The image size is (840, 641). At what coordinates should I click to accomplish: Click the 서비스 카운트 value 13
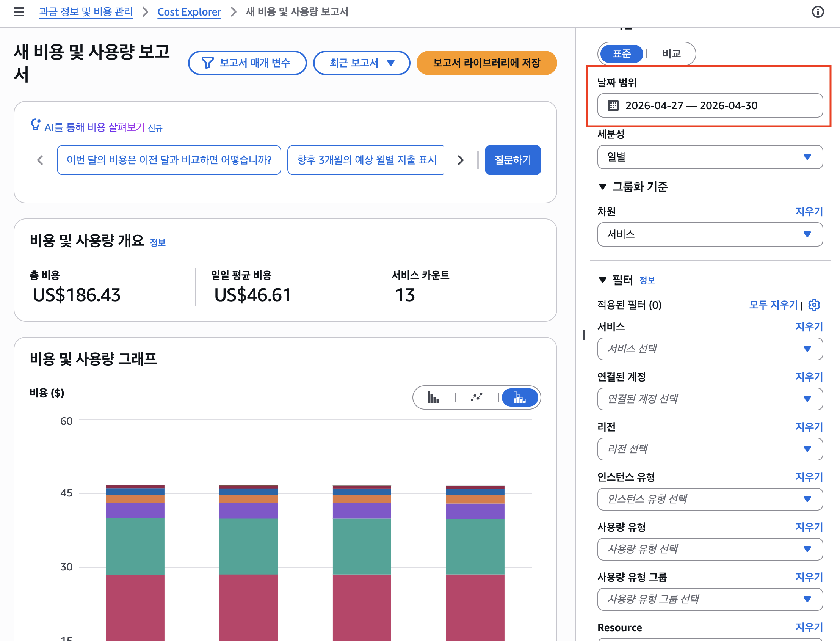point(405,295)
